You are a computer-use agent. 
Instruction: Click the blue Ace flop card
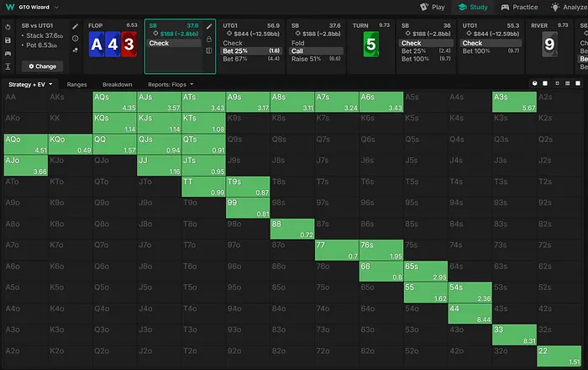click(x=97, y=45)
